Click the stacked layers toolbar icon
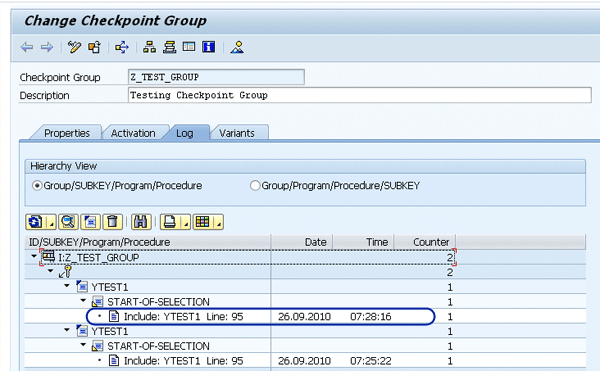This screenshot has height=371, width=600. pos(169,47)
